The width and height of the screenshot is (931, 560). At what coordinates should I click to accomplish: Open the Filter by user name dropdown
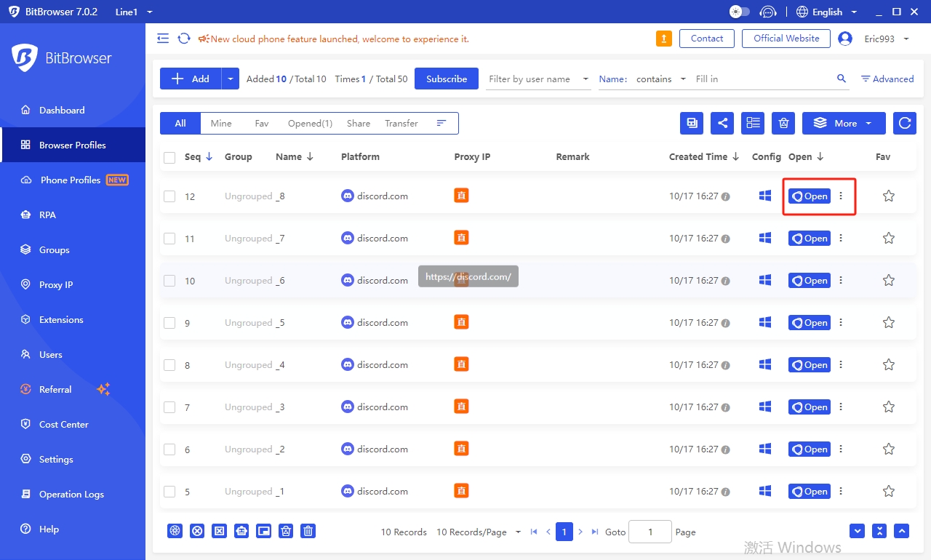538,79
